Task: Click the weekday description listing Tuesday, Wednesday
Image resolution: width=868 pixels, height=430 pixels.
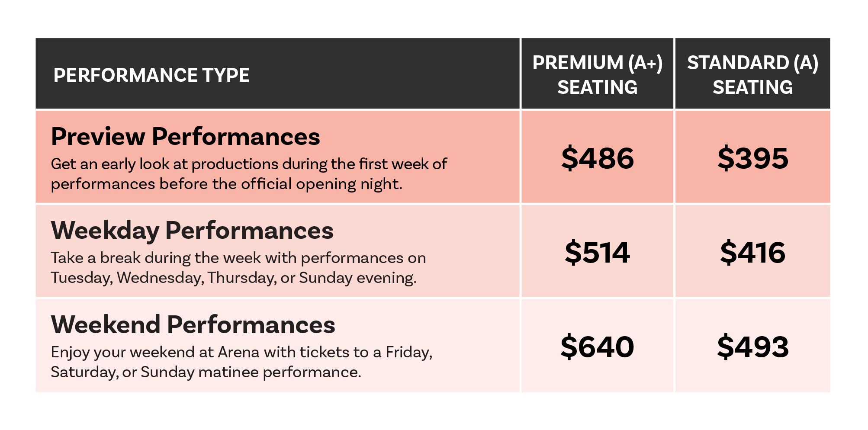Action: pos(238,268)
